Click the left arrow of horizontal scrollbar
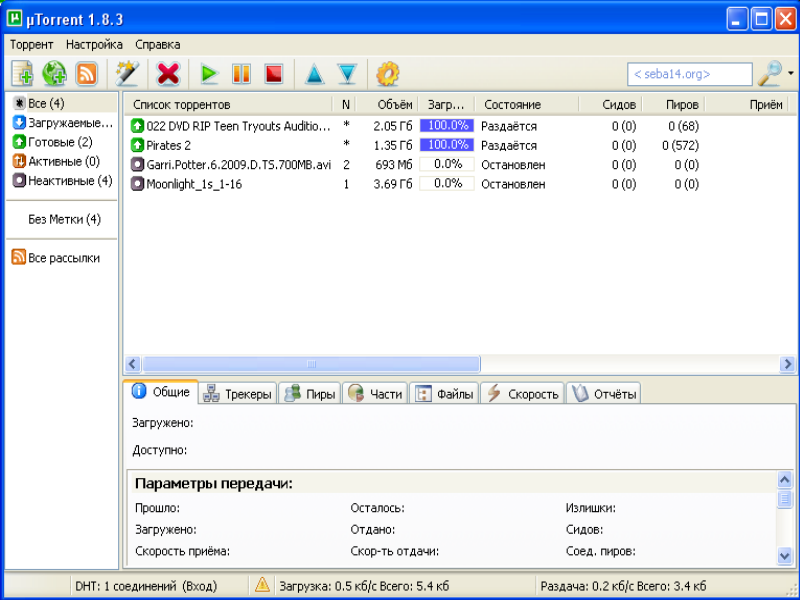 [133, 364]
